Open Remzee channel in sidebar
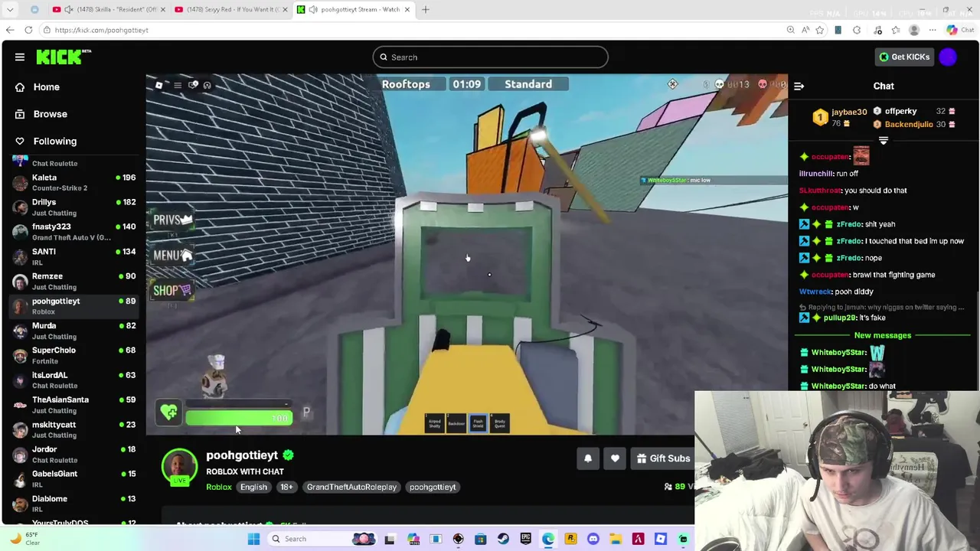The image size is (980, 551). 74,281
